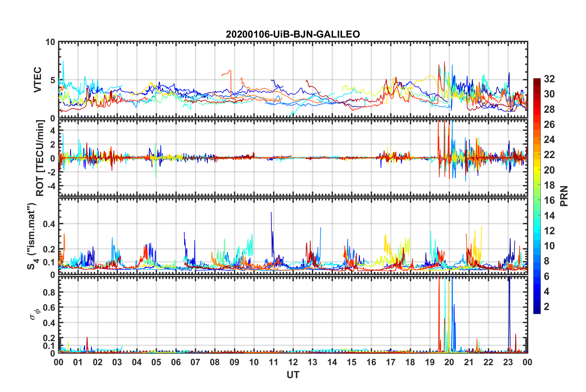Screen dimensions: 586x392
Task: Click the VTEC y-axis label
Action: point(38,80)
